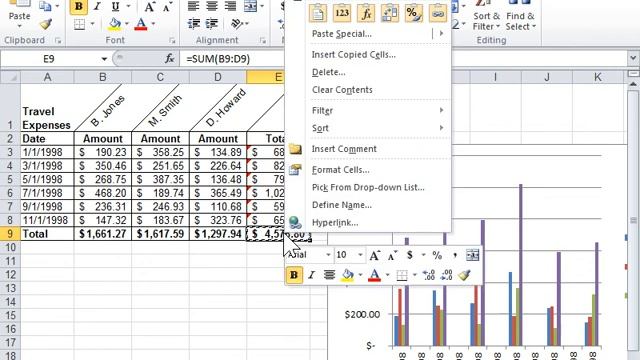This screenshot has height=360, width=640.
Task: Click the ribbon Copy icon
Action: (x=45, y=6)
